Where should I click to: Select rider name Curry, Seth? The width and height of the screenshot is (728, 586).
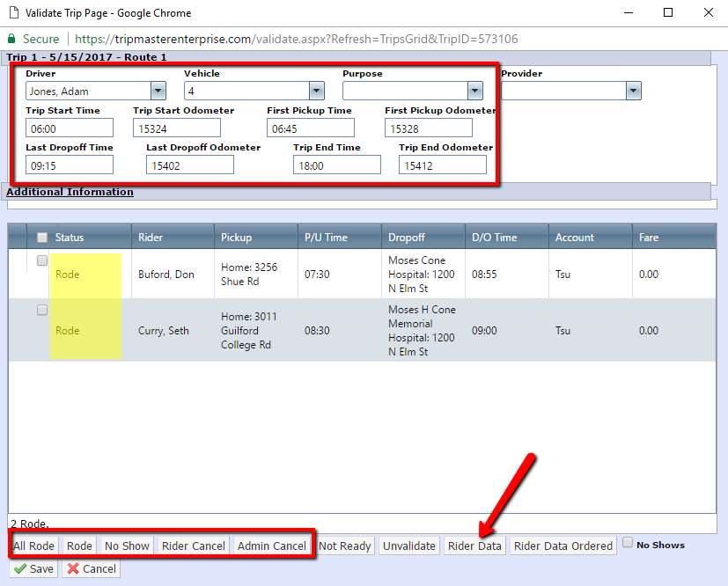(164, 330)
